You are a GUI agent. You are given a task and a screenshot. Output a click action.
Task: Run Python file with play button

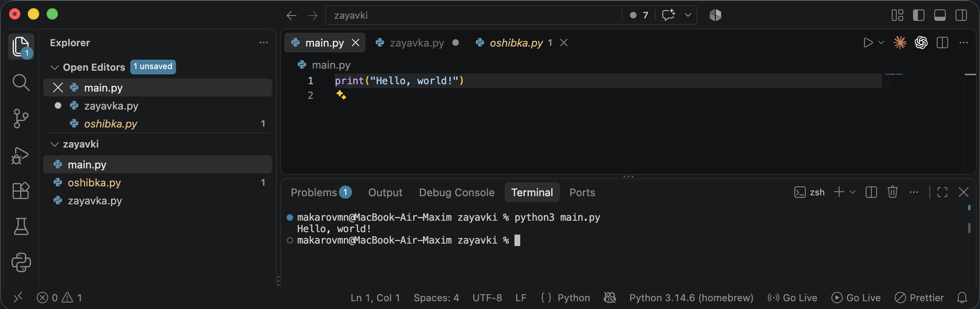(868, 43)
